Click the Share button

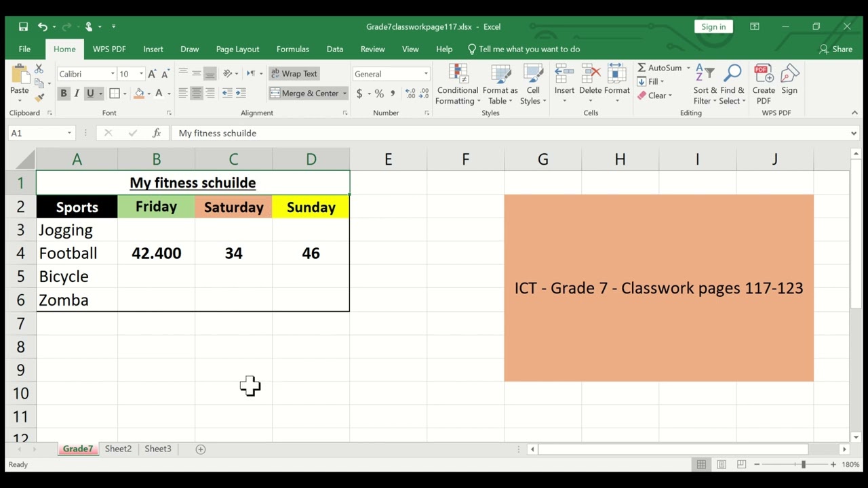click(x=835, y=49)
